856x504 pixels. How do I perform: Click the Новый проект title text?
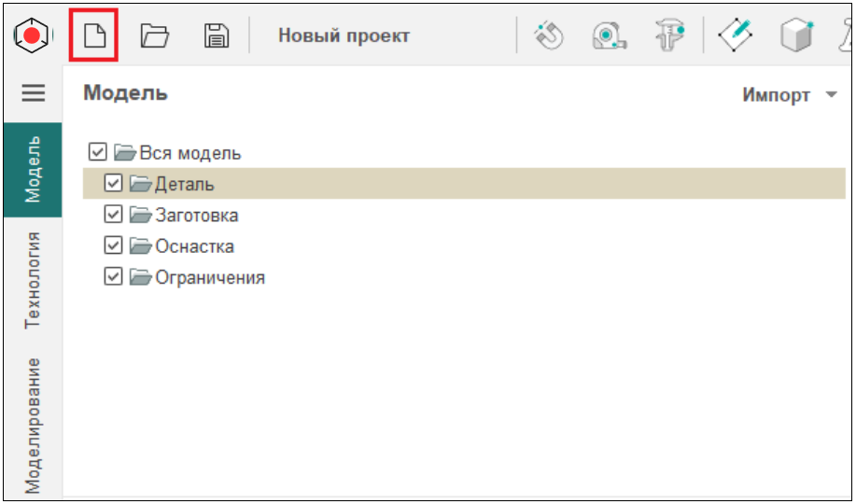click(x=344, y=36)
